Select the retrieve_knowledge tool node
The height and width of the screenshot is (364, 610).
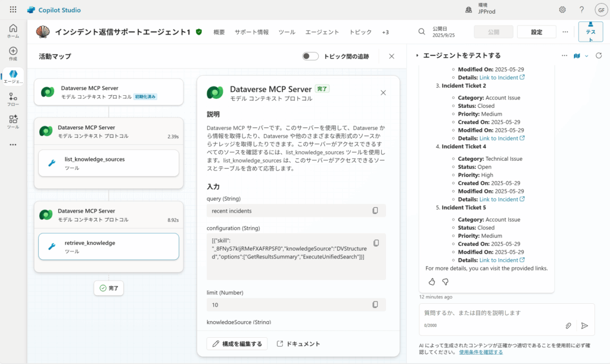(x=108, y=246)
